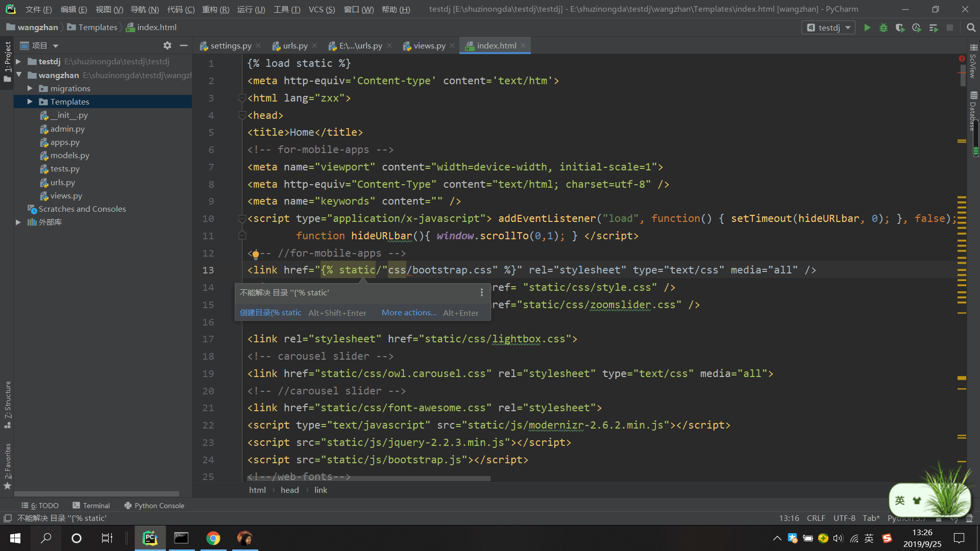The width and height of the screenshot is (980, 551).
Task: Click the green Run button
Action: coord(867,28)
